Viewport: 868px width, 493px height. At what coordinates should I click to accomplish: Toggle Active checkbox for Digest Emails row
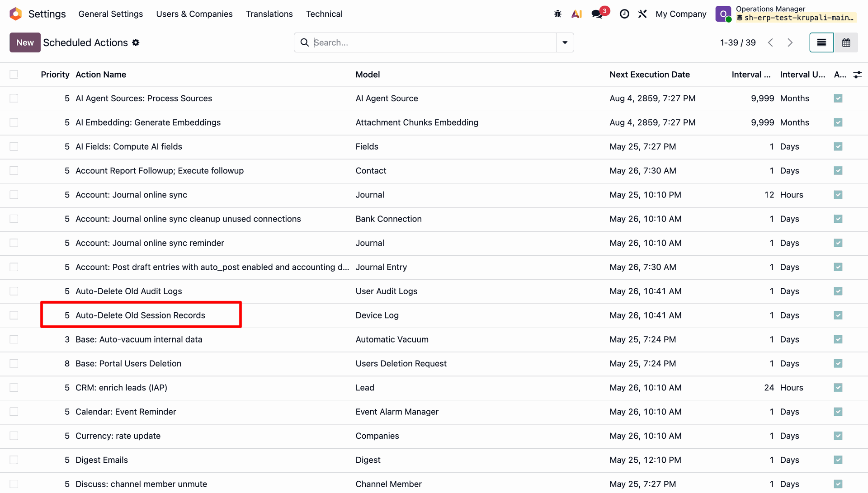838,460
